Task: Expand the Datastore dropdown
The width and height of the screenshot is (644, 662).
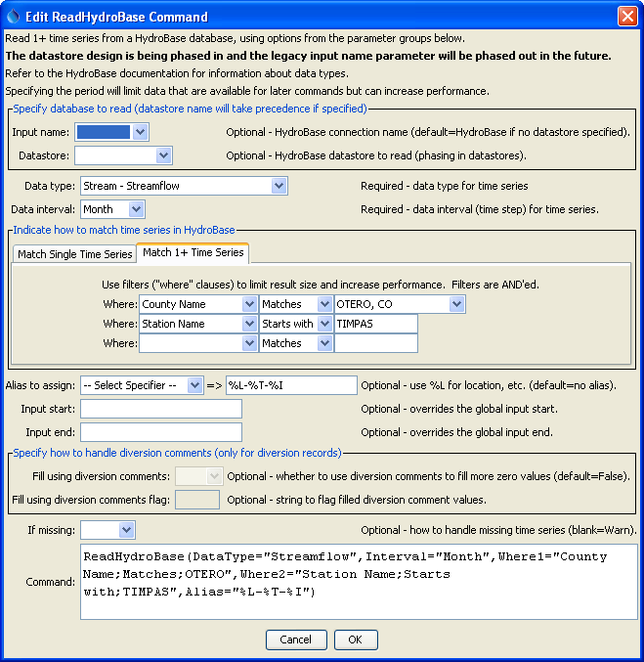Action: coord(163,155)
